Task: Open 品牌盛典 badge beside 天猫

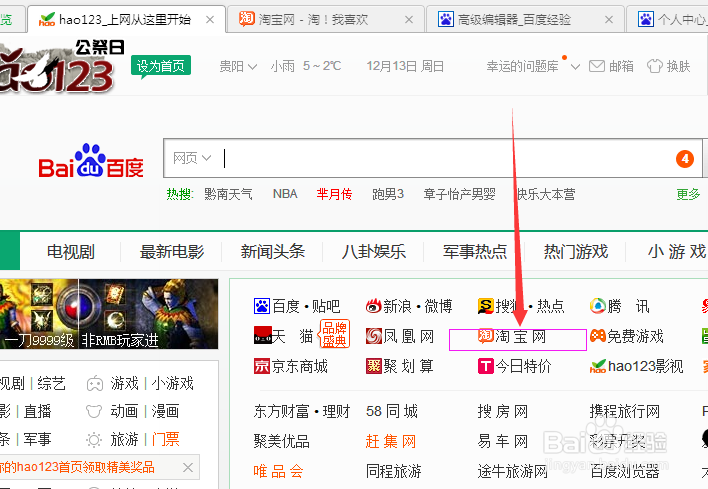Action: coord(335,334)
